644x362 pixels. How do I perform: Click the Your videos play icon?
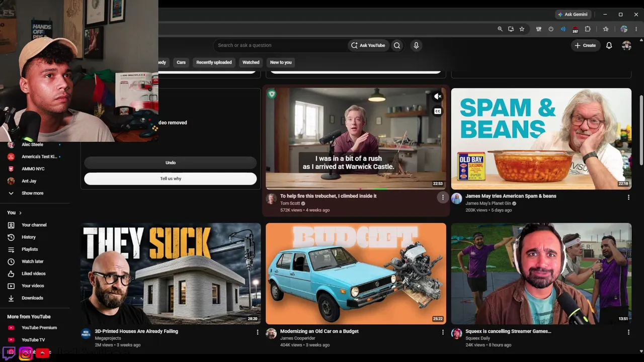pyautogui.click(x=11, y=286)
